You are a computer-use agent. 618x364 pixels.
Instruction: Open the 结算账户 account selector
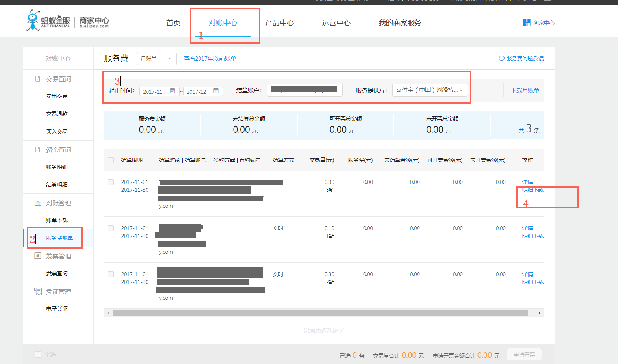coord(304,90)
